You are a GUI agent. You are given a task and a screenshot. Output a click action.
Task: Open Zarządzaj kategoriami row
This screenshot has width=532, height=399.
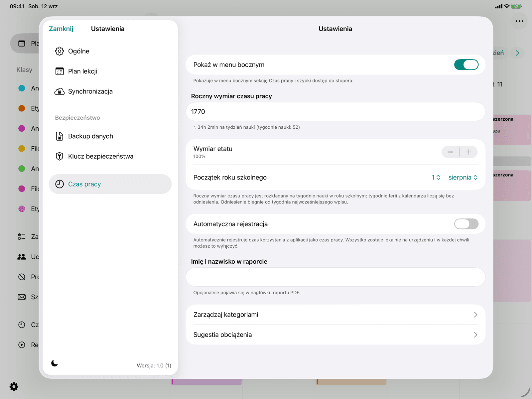335,315
